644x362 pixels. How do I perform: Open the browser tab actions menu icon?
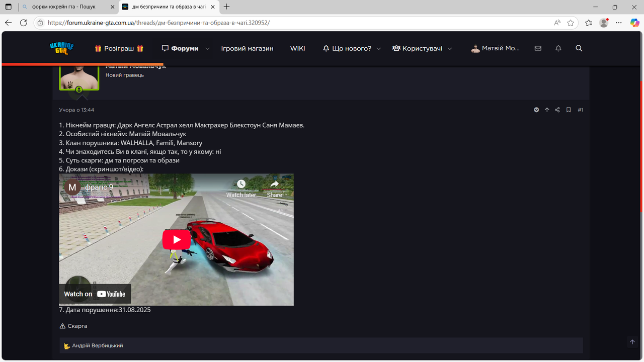pyautogui.click(x=8, y=7)
